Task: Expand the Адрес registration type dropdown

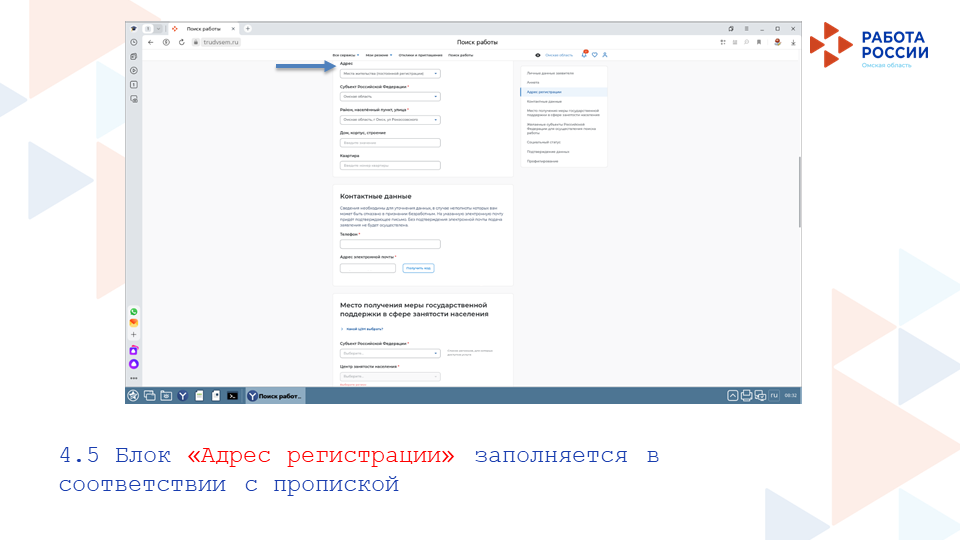Action: [x=390, y=74]
